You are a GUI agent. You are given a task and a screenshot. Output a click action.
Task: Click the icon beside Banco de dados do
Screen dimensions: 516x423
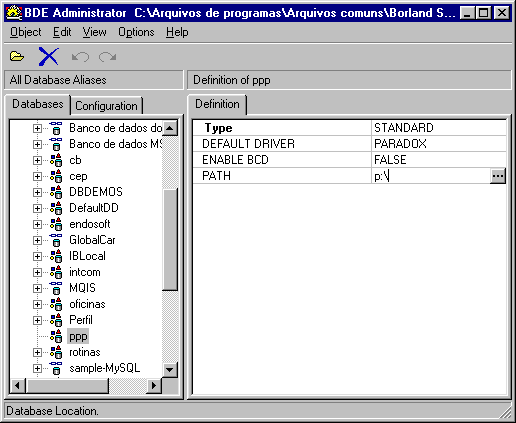(x=56, y=128)
